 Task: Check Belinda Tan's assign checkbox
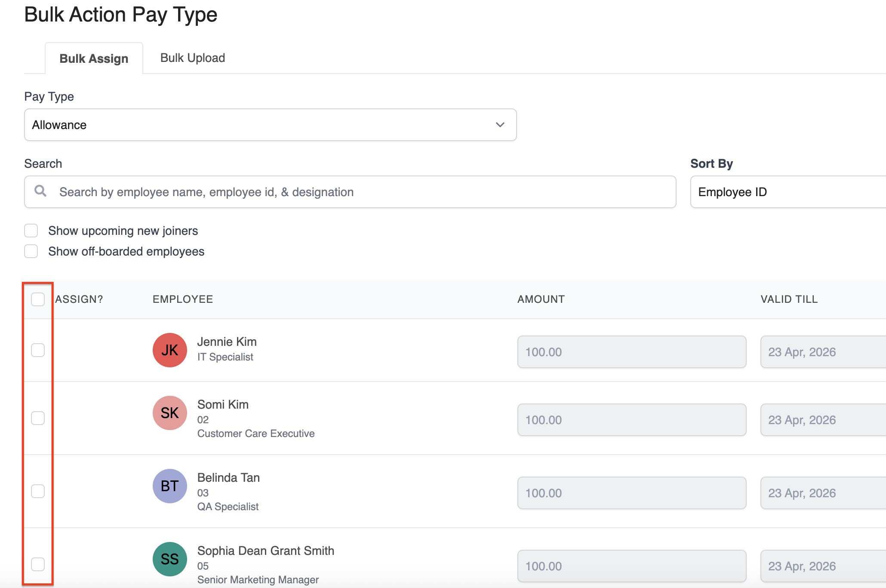pyautogui.click(x=38, y=491)
